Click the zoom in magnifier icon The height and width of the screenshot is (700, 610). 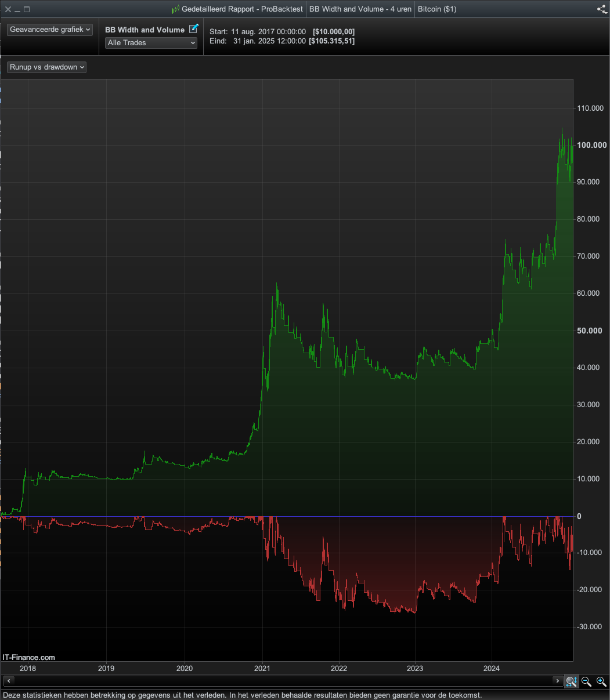(x=601, y=681)
